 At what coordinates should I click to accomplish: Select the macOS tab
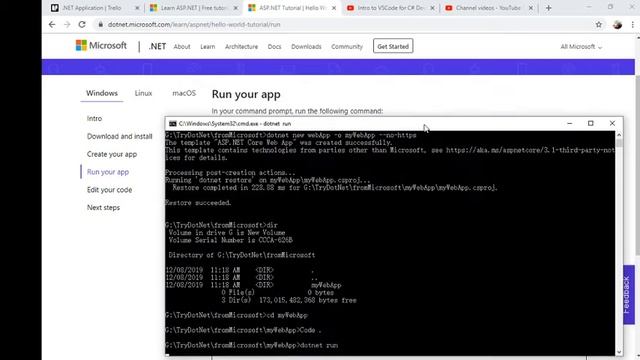click(x=184, y=93)
